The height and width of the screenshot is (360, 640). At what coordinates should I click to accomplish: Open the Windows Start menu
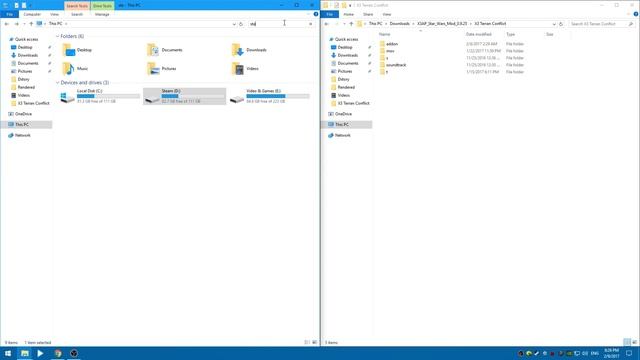coord(8,353)
